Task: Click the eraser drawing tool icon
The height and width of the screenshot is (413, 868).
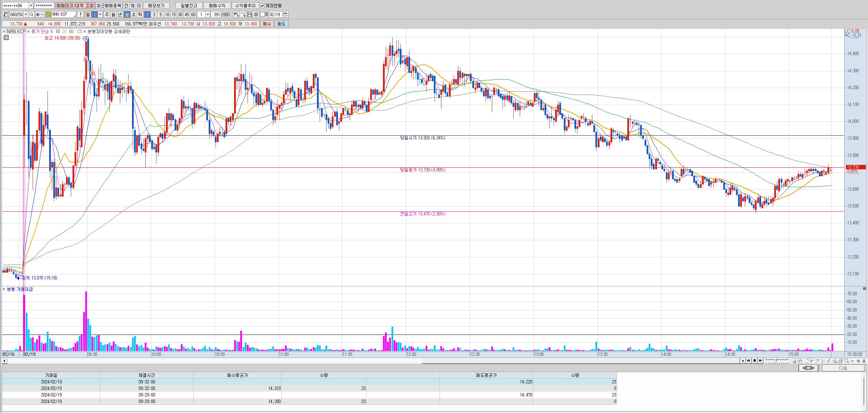Action: click(x=835, y=361)
